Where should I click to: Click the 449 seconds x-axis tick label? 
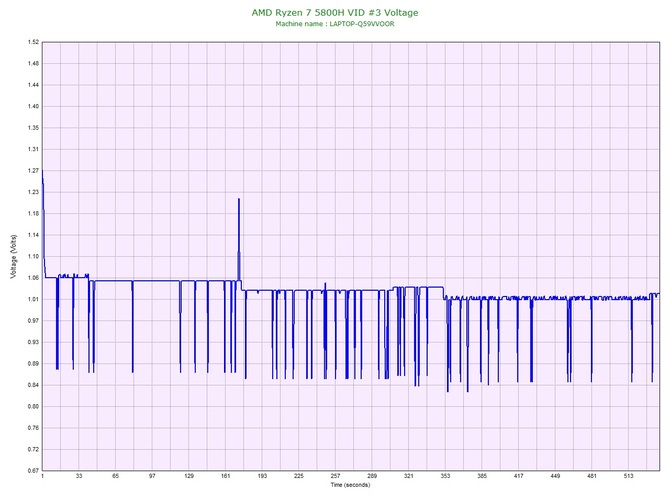(555, 476)
